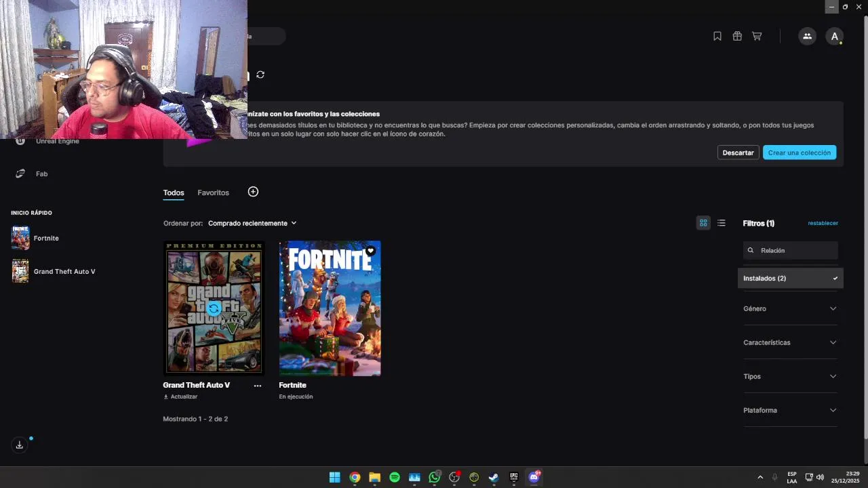This screenshot has height=488, width=868.
Task: Open the downloads icon in the sidebar
Action: click(x=19, y=445)
